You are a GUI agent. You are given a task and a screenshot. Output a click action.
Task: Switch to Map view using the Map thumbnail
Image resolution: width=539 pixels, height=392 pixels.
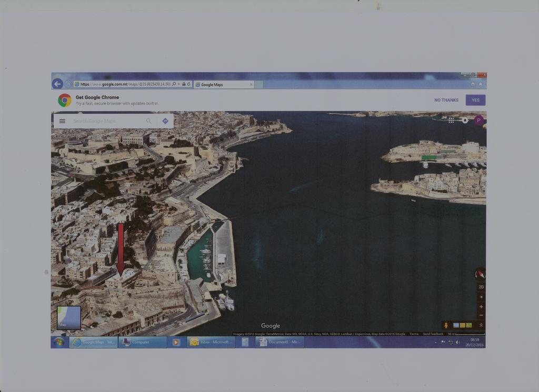point(69,318)
